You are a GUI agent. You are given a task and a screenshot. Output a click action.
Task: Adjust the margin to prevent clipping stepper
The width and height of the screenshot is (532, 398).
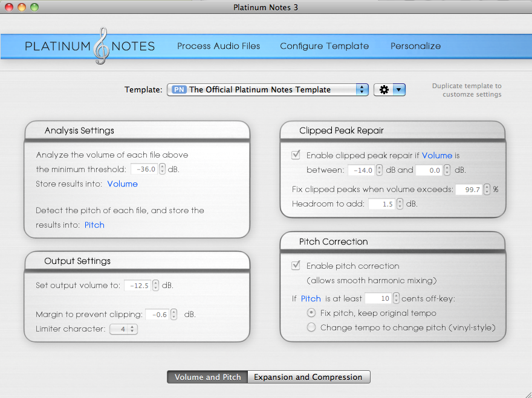point(174,315)
